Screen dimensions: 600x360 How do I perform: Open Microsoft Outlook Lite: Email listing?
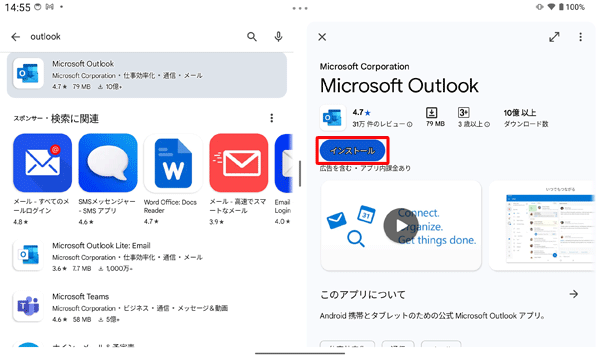147,256
